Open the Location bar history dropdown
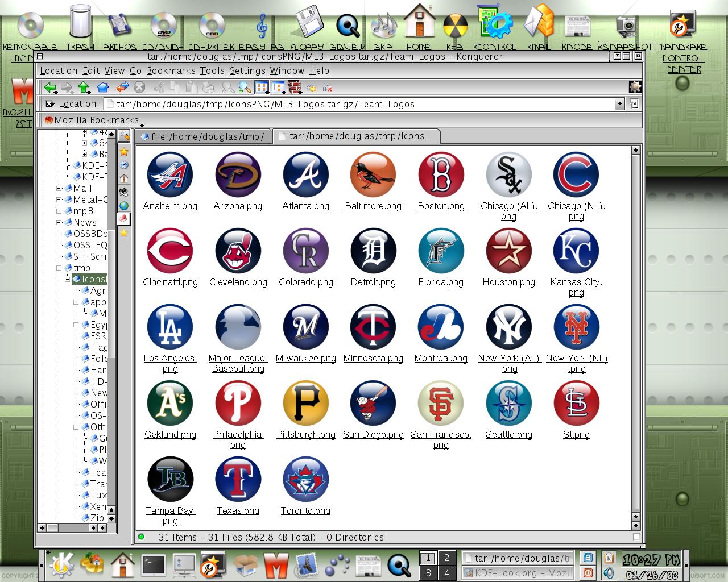728x582 pixels. (620, 104)
